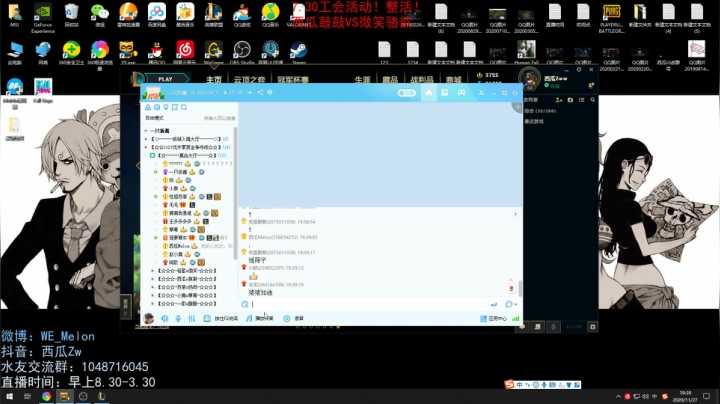
Task: Click the channel tree vertical scrollbar
Action: pyautogui.click(x=236, y=193)
